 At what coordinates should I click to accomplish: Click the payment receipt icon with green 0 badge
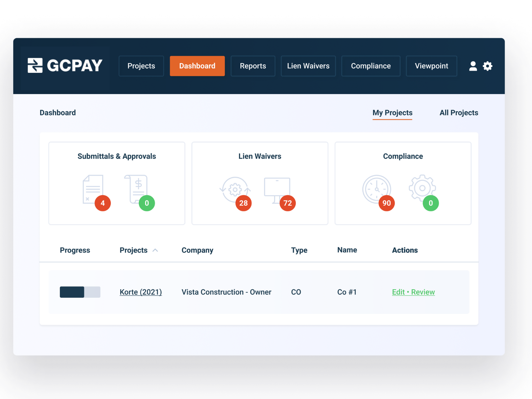(136, 190)
